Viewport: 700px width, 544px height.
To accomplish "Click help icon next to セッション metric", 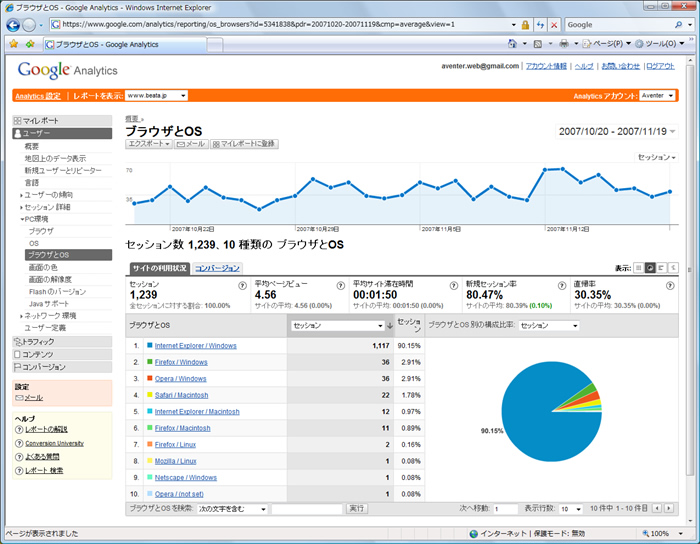I will (242, 286).
